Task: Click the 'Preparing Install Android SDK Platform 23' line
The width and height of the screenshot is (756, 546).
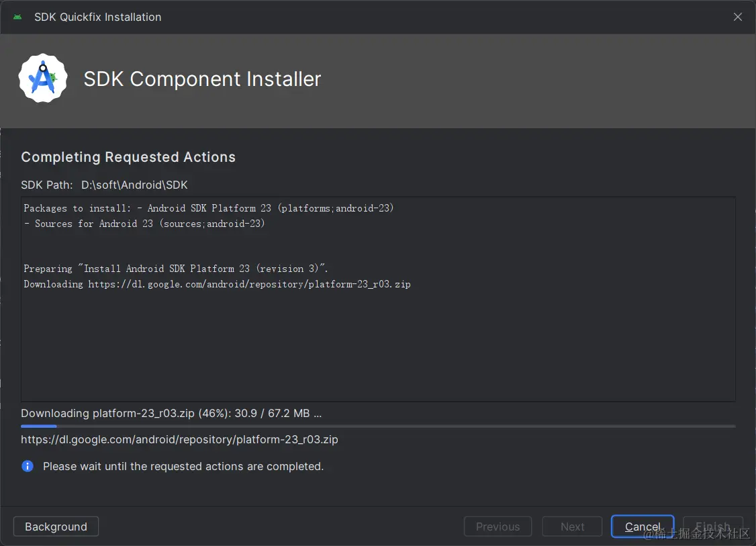Action: coord(176,269)
